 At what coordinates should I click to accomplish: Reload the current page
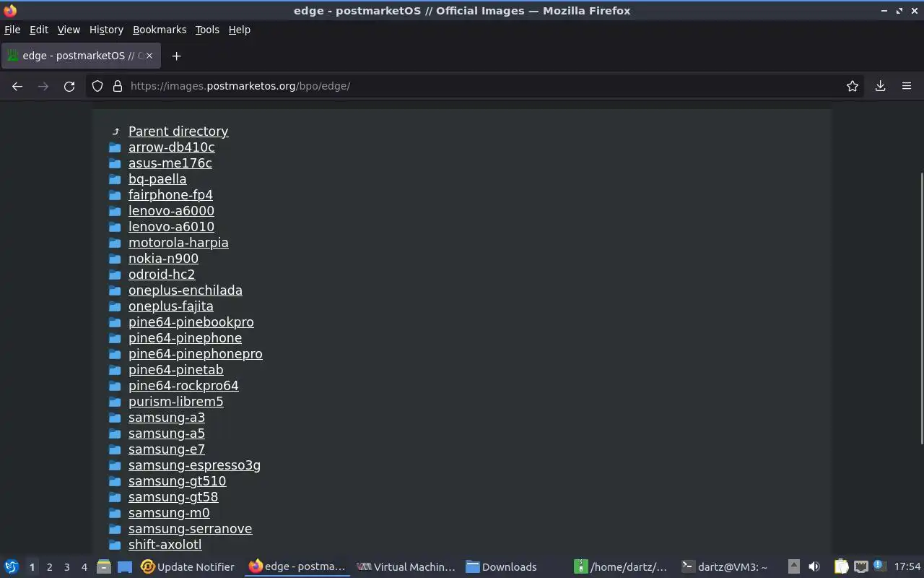(69, 86)
